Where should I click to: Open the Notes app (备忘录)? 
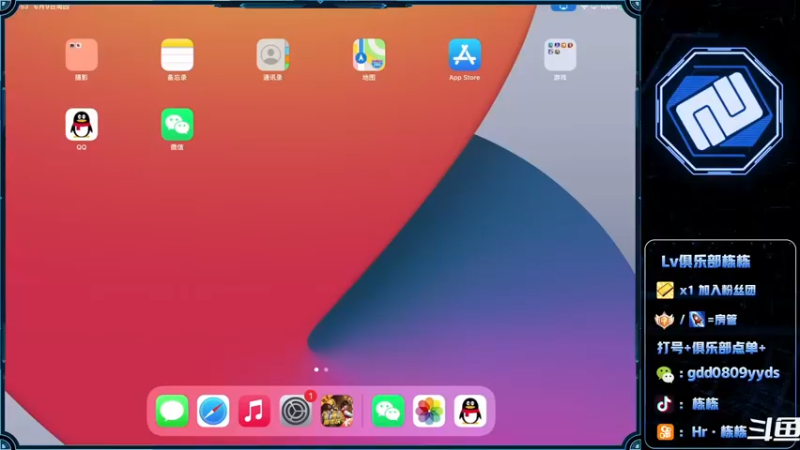coord(177,55)
